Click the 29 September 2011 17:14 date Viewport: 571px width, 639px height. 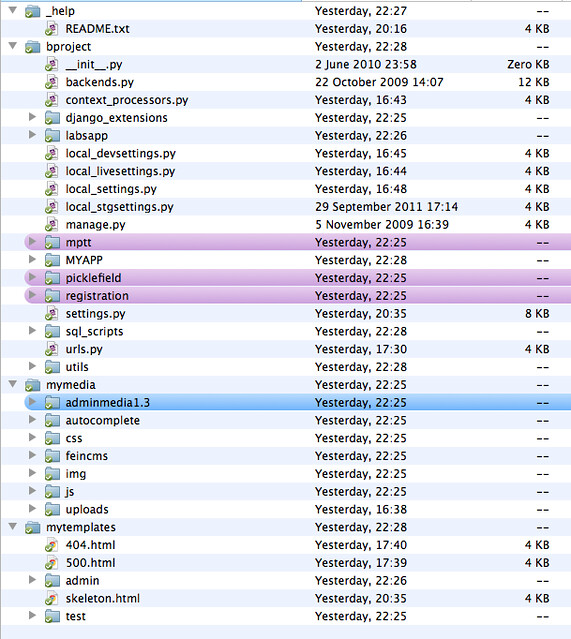point(386,207)
